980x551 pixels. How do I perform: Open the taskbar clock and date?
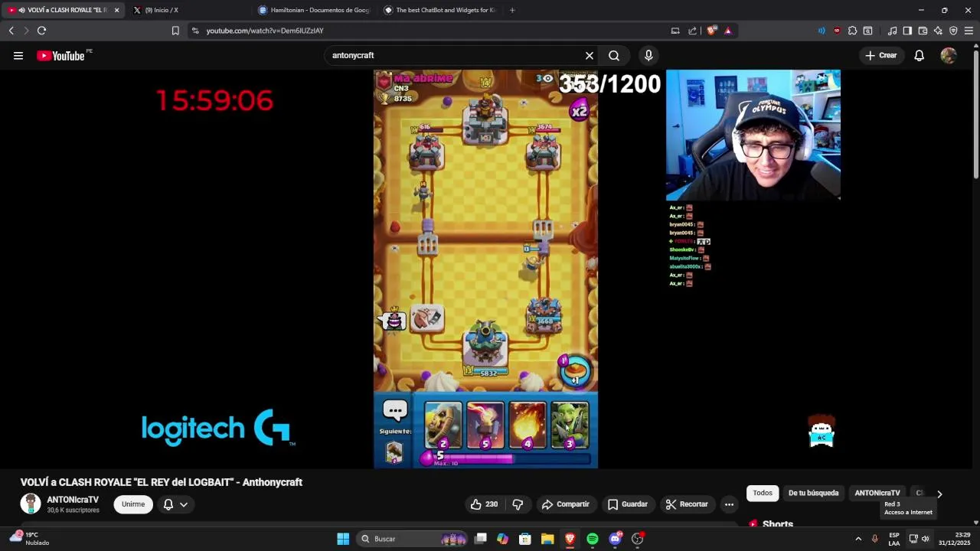[955, 539]
